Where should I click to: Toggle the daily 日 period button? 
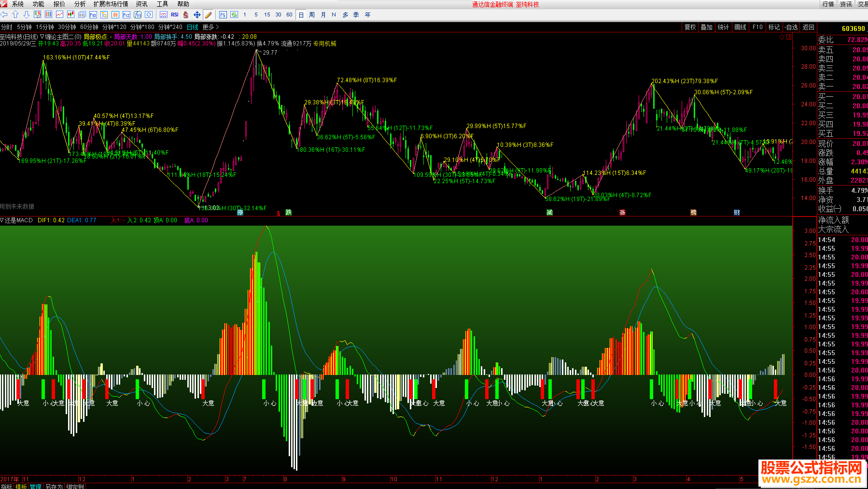pos(301,14)
